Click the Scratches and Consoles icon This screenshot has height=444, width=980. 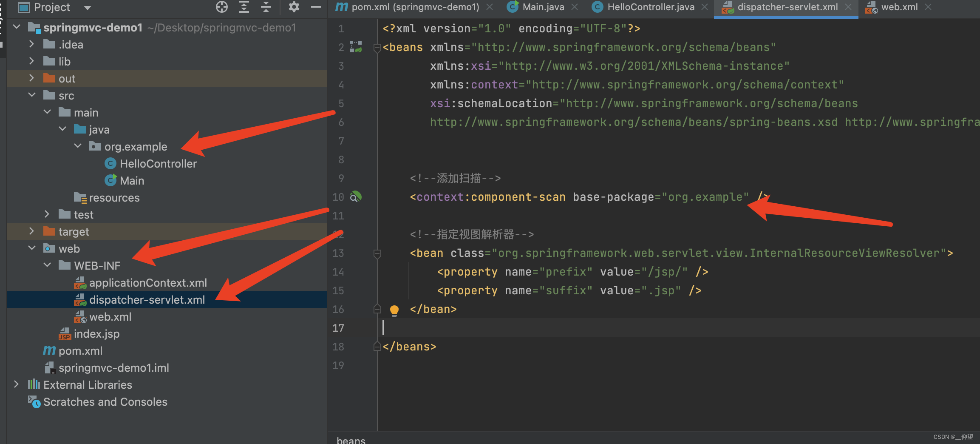pyautogui.click(x=34, y=401)
